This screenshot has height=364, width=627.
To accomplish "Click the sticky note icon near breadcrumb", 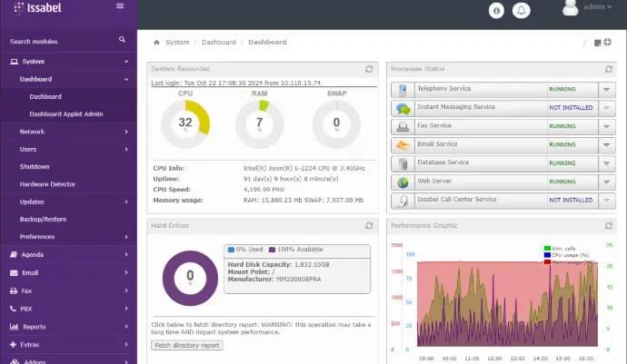I will click(x=597, y=43).
